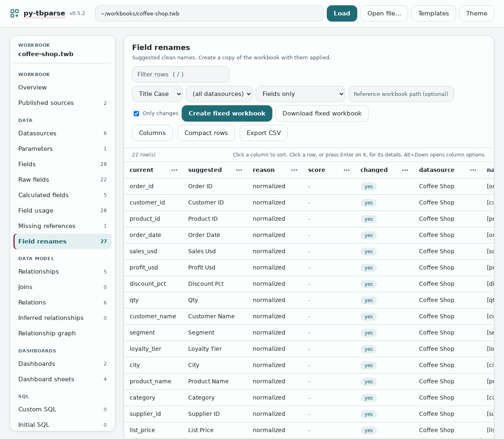This screenshot has width=504, height=439.
Task: Open the Datasources sidebar item
Action: click(x=63, y=133)
